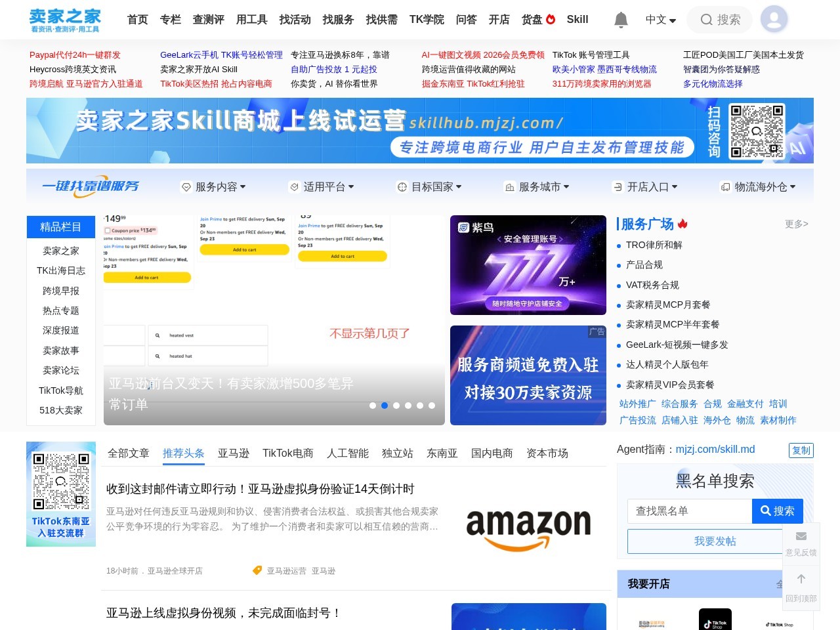Switch to the 资本市场 tab
The height and width of the screenshot is (630, 840).
[x=547, y=453]
